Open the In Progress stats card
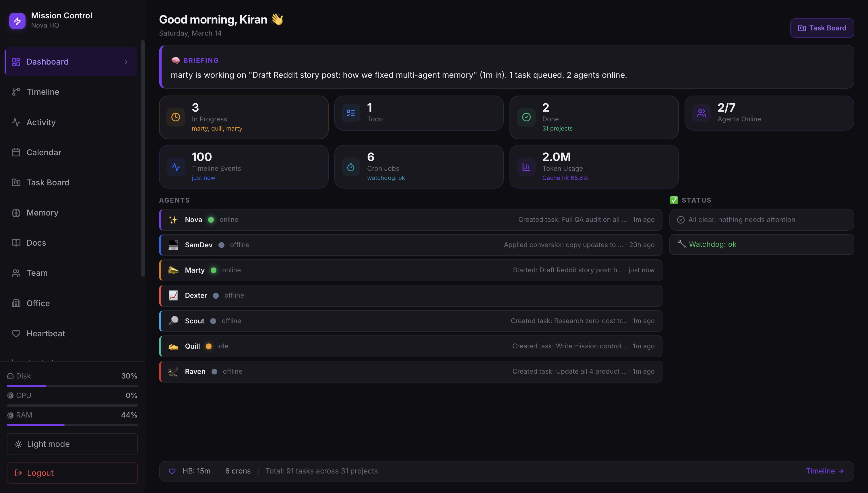 tap(243, 117)
